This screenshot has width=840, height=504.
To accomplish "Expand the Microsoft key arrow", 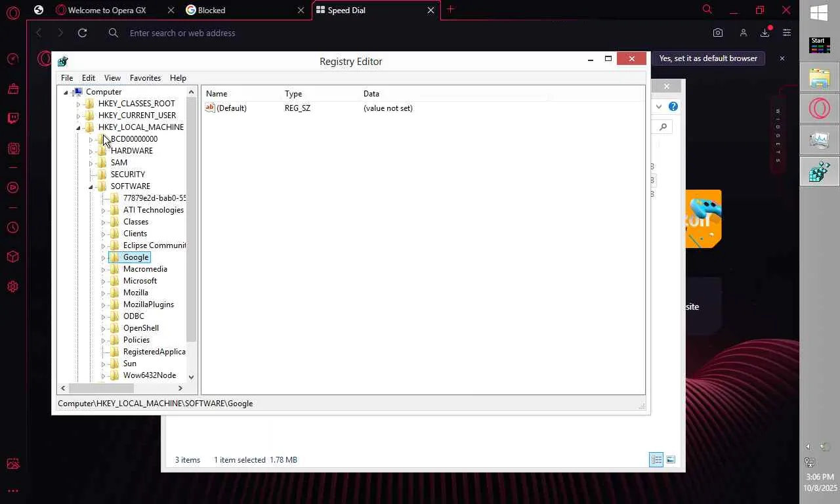I will click(x=103, y=282).
